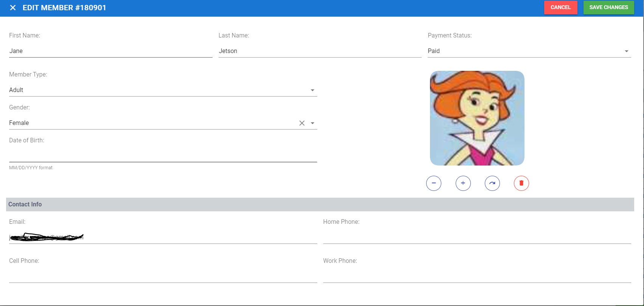The width and height of the screenshot is (644, 306).
Task: Click the member profile photo thumbnail
Action: (x=477, y=118)
